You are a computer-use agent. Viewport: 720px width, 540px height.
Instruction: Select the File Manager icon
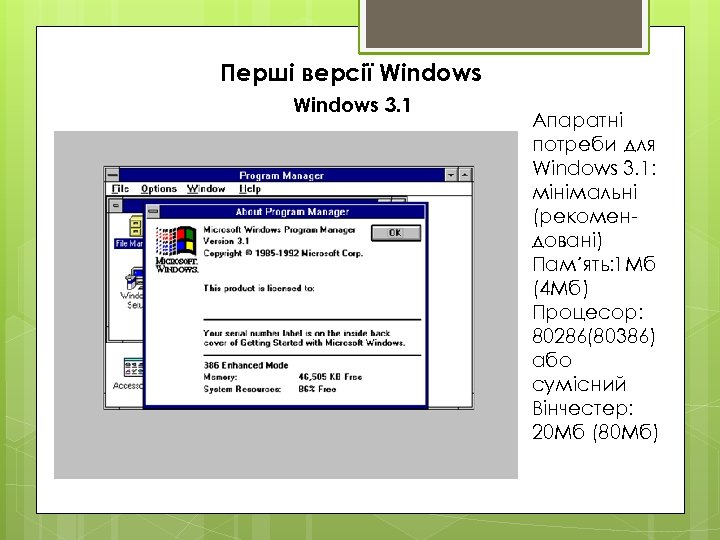point(131,232)
